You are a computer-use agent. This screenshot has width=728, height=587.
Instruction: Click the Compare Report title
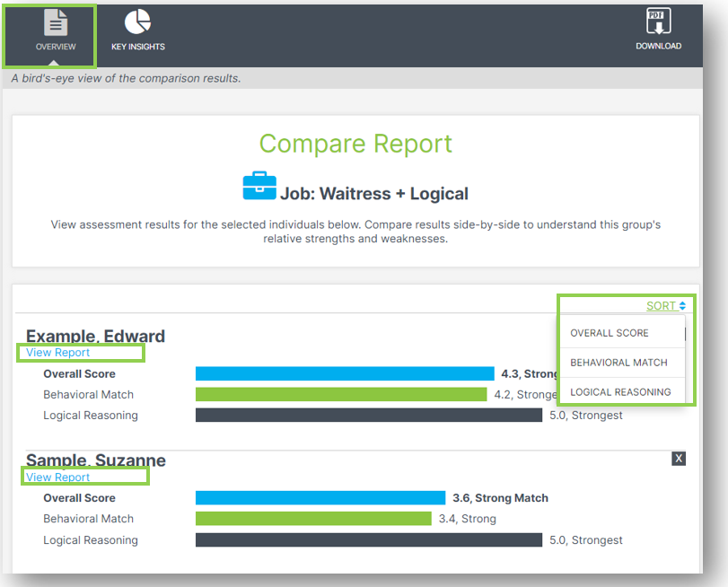pos(355,144)
